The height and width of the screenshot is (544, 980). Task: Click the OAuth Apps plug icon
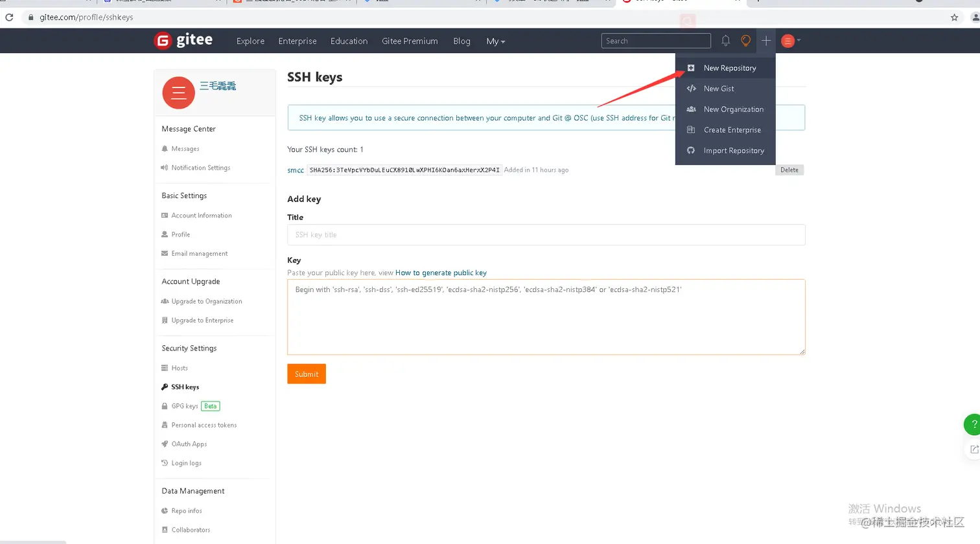165,444
